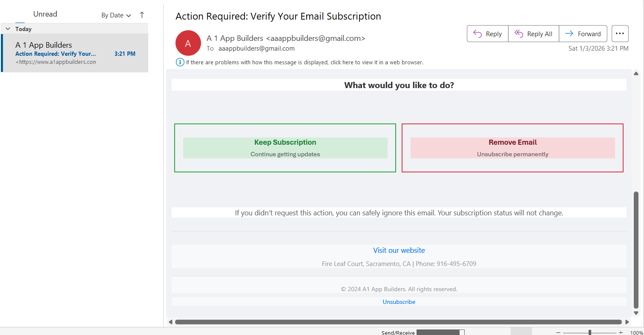The height and width of the screenshot is (335, 644).
Task: Select the A 1 App Builders email
Action: click(x=75, y=53)
